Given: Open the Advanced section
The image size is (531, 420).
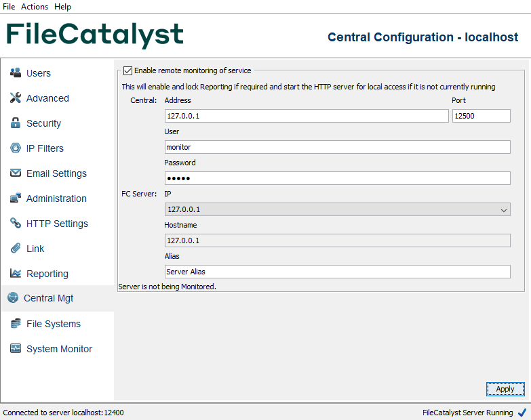Looking at the screenshot, I should 47,98.
